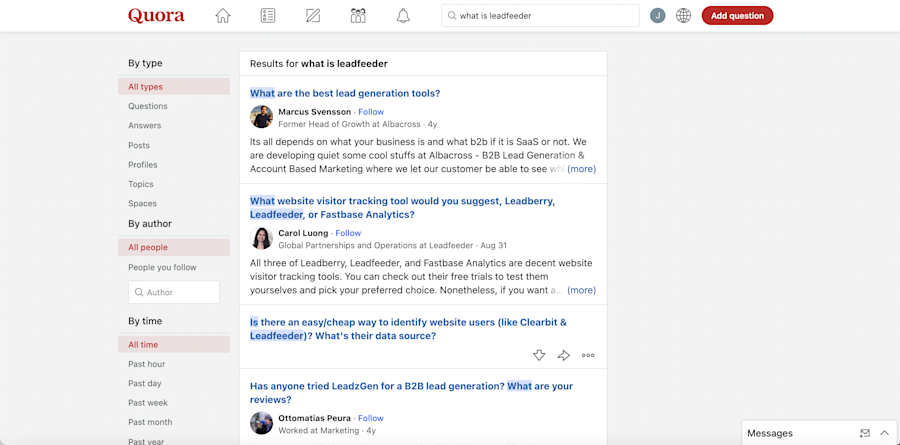900x445 pixels.
Task: Select the All people filter
Action: (174, 247)
